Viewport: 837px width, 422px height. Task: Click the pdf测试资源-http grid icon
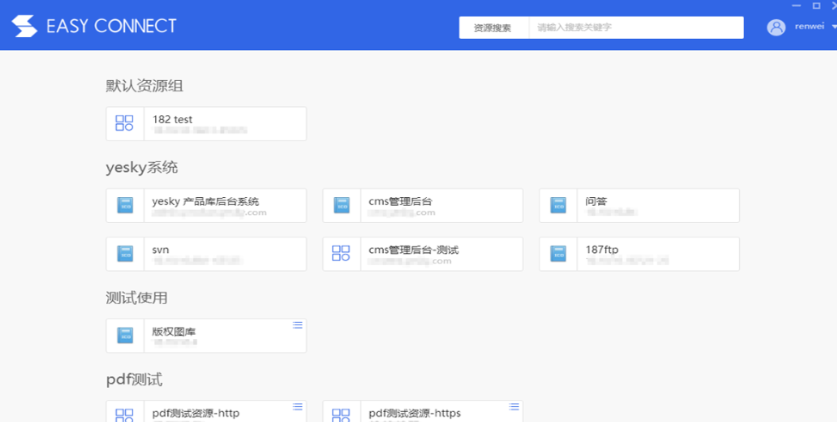point(125,414)
